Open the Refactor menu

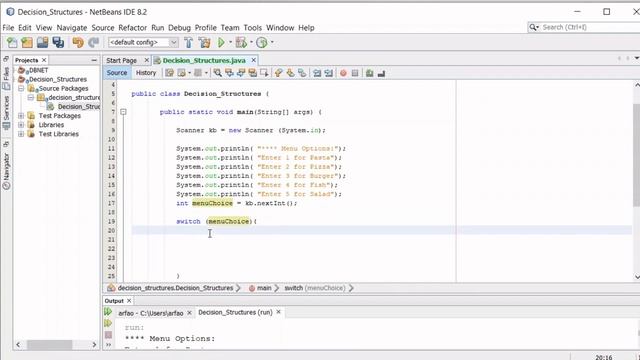click(132, 28)
